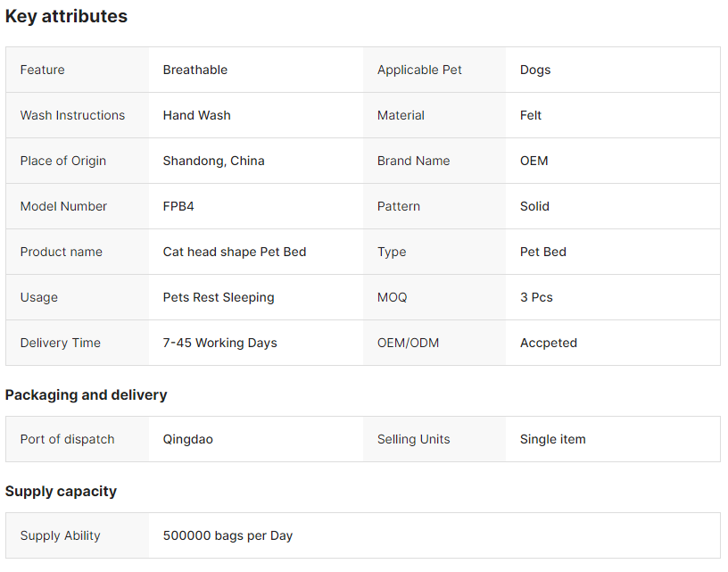
Task: Select the FPB4 model number
Action: (x=178, y=206)
